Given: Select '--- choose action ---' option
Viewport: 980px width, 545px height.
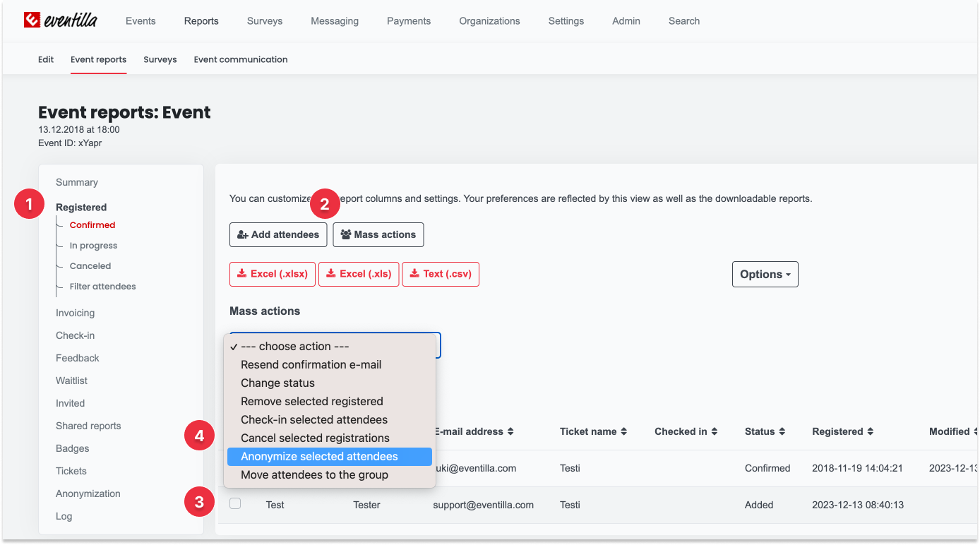Looking at the screenshot, I should coord(330,347).
